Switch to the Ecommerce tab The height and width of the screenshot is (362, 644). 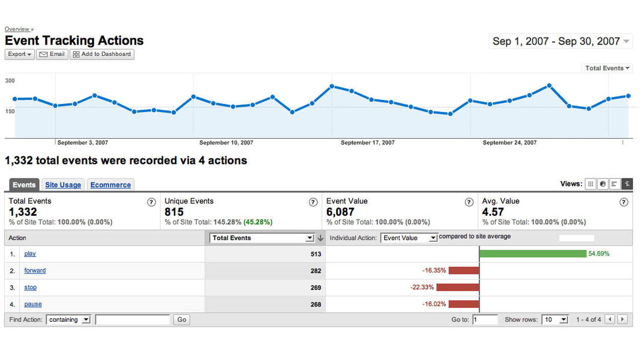point(111,185)
